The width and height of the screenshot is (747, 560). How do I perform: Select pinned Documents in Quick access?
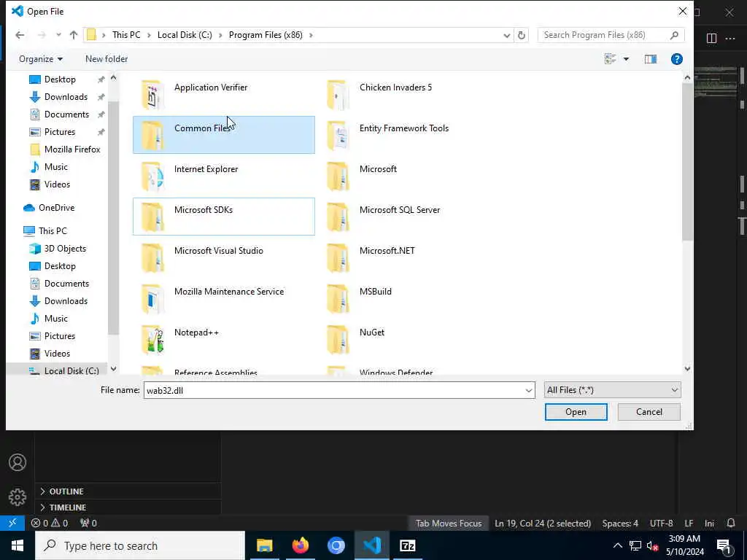(66, 114)
